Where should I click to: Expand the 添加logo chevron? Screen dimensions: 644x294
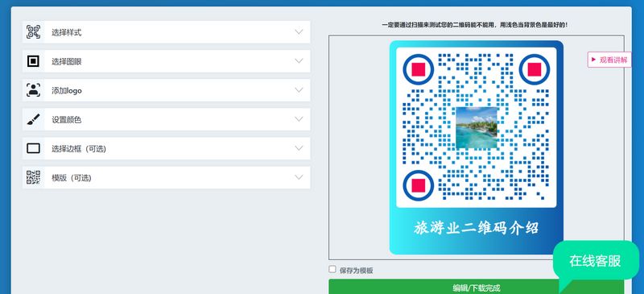[299, 90]
